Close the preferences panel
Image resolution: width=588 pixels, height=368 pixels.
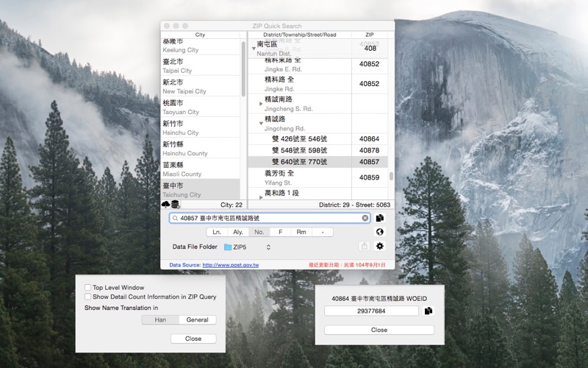tap(193, 339)
